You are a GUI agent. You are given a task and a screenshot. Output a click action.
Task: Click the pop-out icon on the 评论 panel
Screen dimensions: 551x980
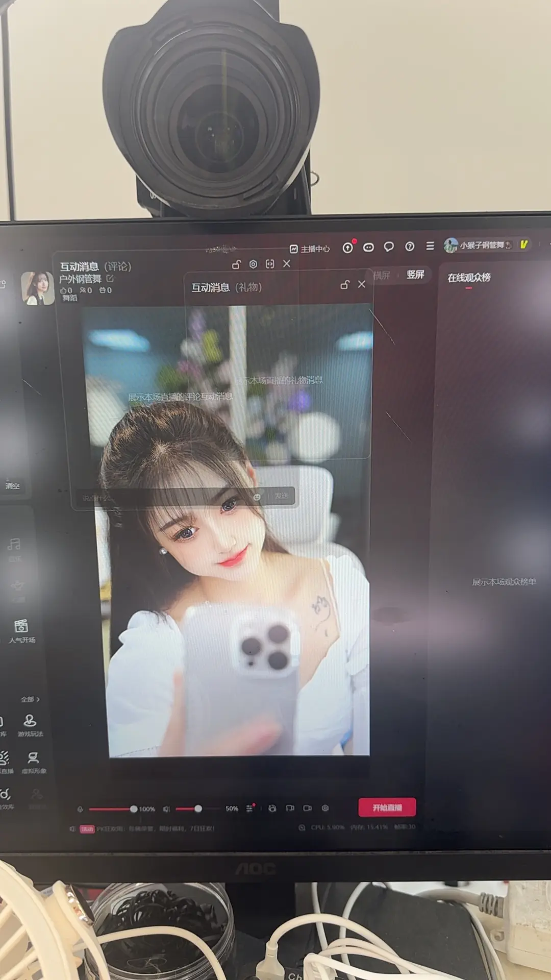[270, 264]
